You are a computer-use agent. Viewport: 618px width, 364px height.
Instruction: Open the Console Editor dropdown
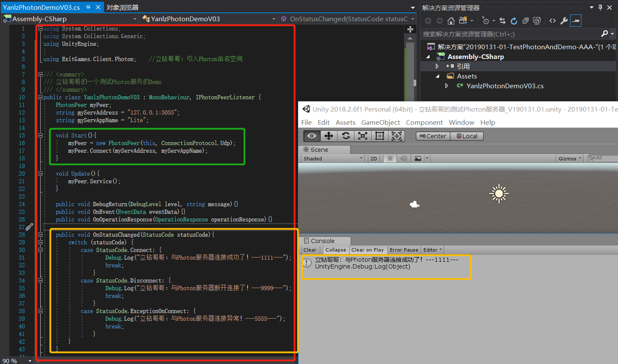(x=432, y=250)
